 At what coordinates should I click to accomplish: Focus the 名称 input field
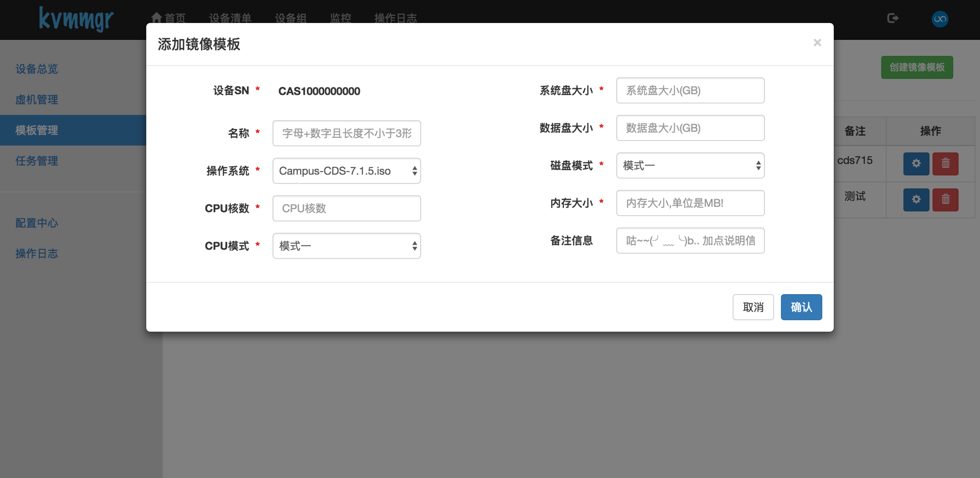(346, 133)
